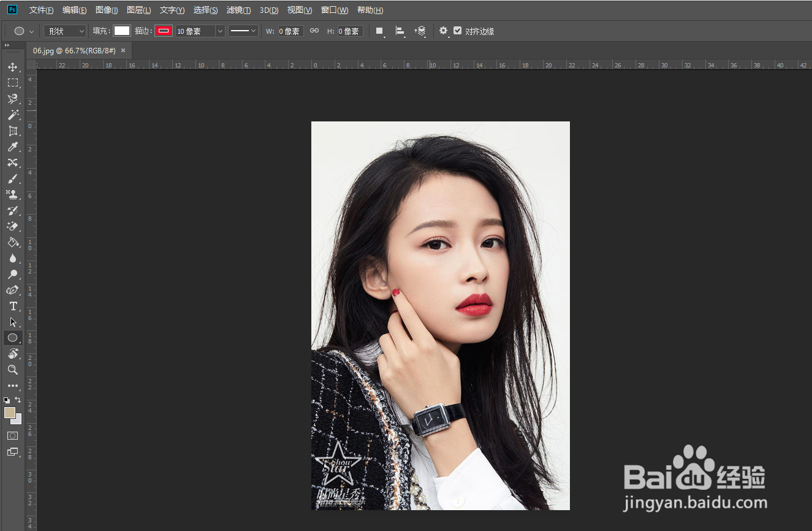Select the Lasso tool

(12, 99)
